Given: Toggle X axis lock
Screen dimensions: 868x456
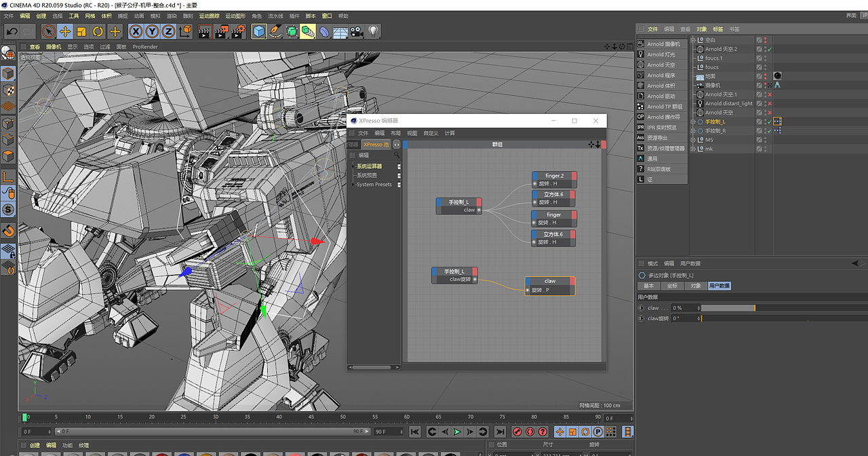Looking at the screenshot, I should (x=136, y=31).
